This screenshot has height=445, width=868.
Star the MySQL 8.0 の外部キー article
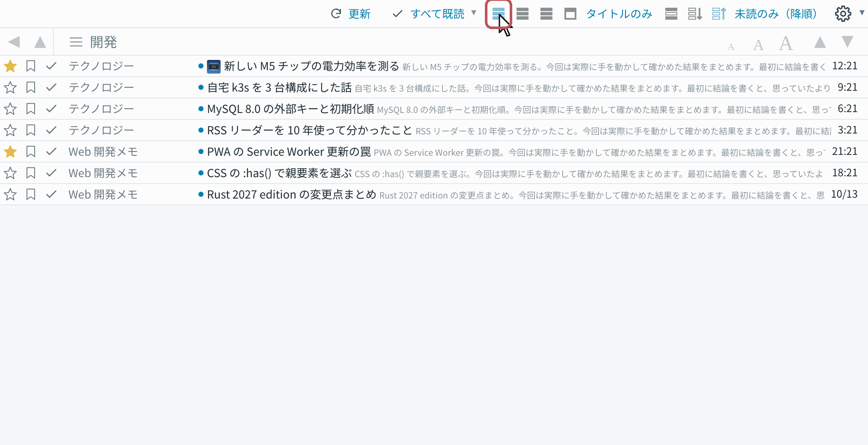click(x=10, y=109)
